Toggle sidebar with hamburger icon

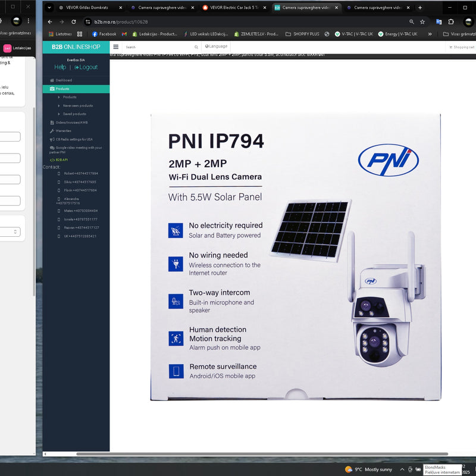(x=116, y=47)
